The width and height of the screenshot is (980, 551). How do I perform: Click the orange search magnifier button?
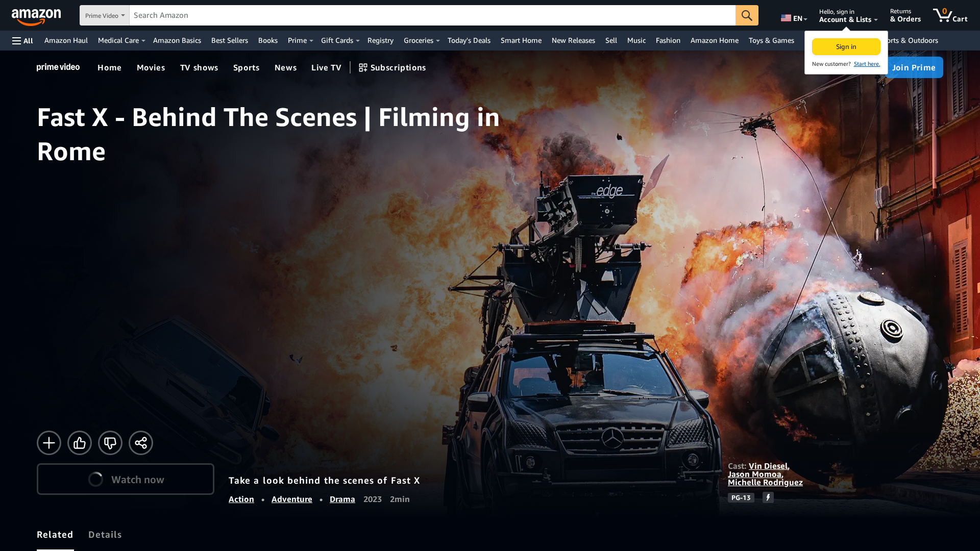(x=747, y=15)
